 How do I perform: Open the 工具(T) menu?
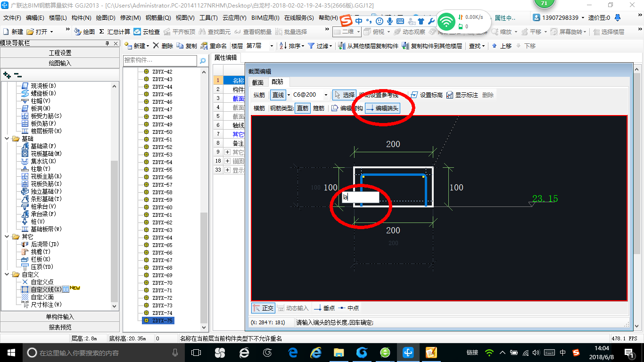(208, 18)
